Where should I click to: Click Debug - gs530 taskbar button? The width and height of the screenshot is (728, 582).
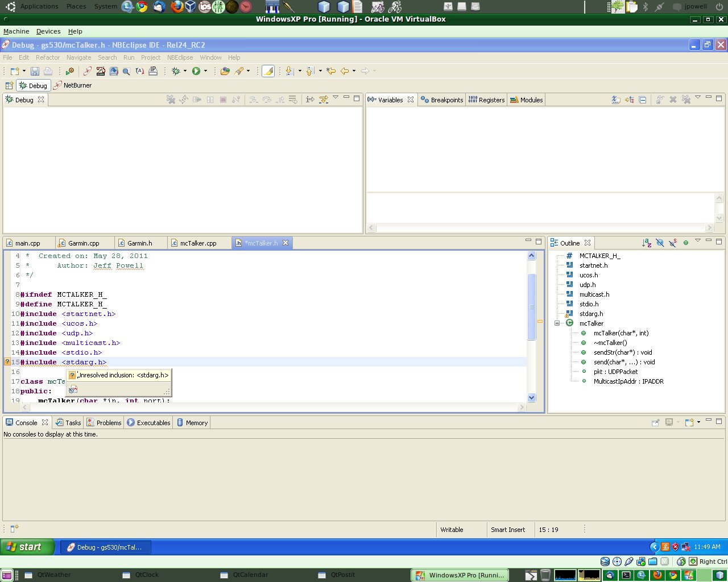[x=105, y=547]
